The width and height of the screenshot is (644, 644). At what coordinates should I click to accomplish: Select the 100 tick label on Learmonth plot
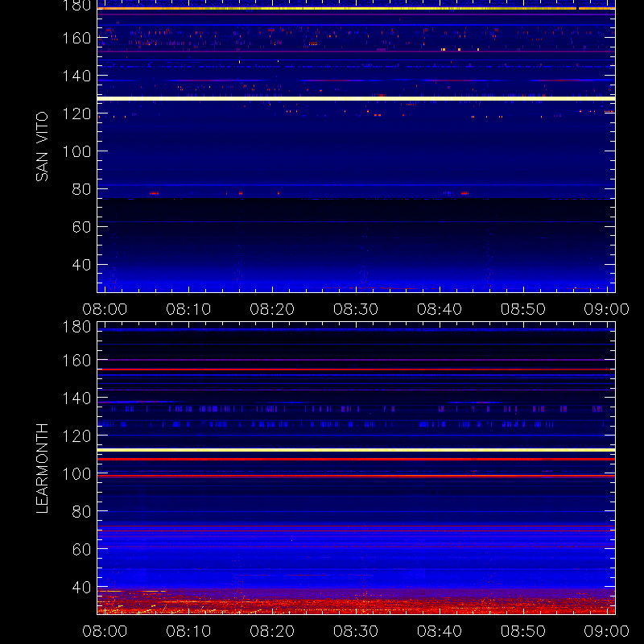coord(76,474)
